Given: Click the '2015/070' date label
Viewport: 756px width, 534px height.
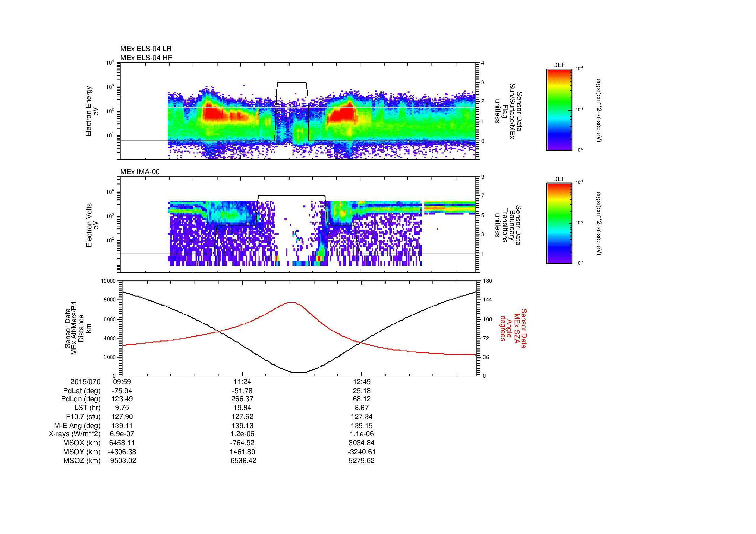Looking at the screenshot, I should [x=85, y=382].
